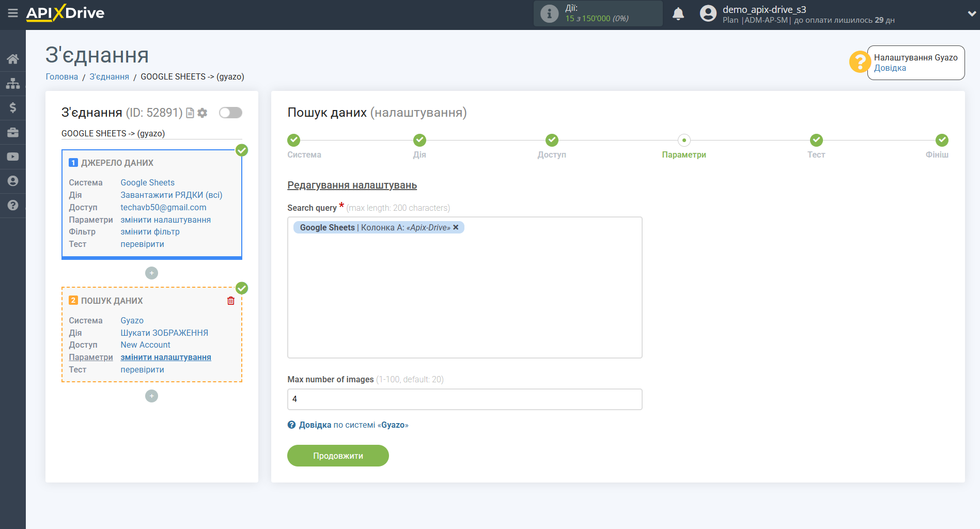
Task: Click the question mark help icon in sidebar
Action: click(x=13, y=205)
